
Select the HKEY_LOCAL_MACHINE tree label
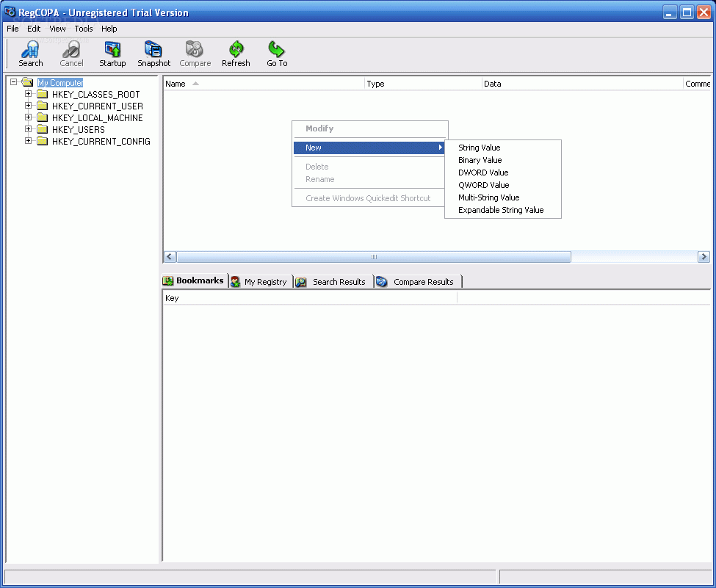pos(97,117)
